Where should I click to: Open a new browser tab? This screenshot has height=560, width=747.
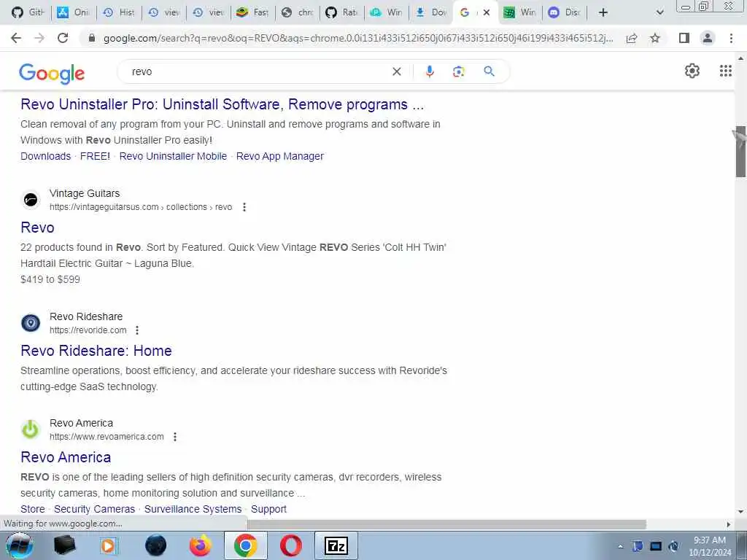(x=603, y=12)
